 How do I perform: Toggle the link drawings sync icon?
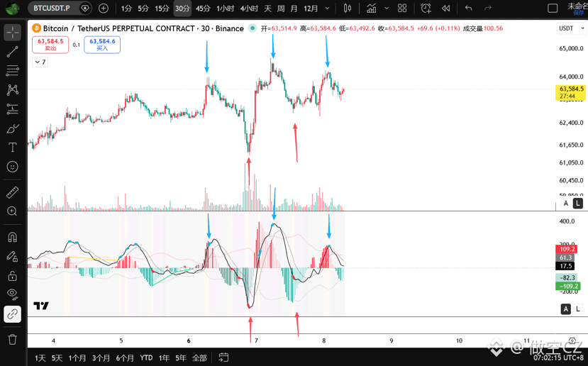click(x=12, y=314)
